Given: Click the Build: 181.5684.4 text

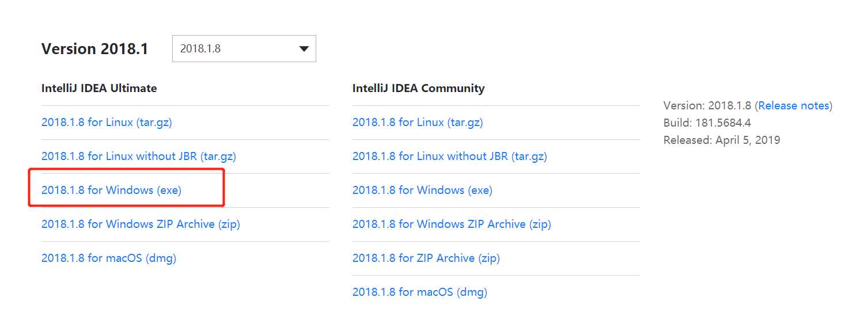Looking at the screenshot, I should point(707,123).
